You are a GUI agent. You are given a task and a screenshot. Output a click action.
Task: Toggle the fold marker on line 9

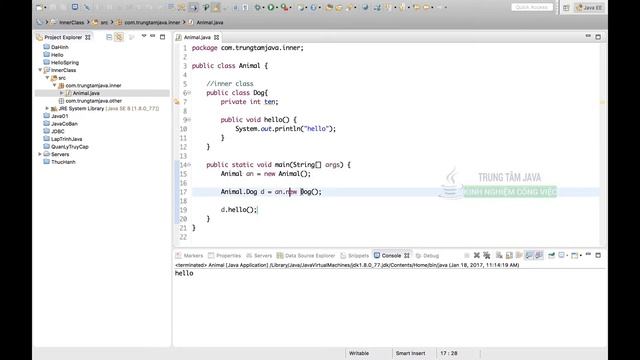point(189,120)
